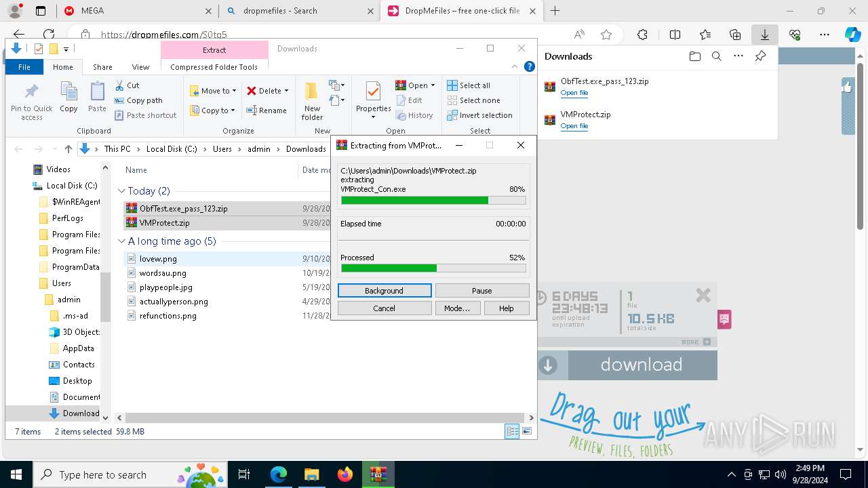The height and width of the screenshot is (488, 868).
Task: Click Select none in ribbon
Action: pos(473,100)
